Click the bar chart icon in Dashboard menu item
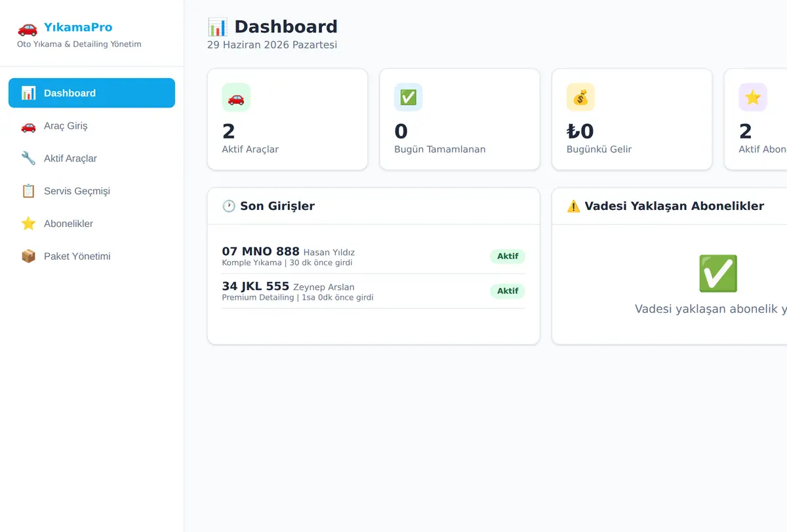Image resolution: width=787 pixels, height=532 pixels. (28, 93)
